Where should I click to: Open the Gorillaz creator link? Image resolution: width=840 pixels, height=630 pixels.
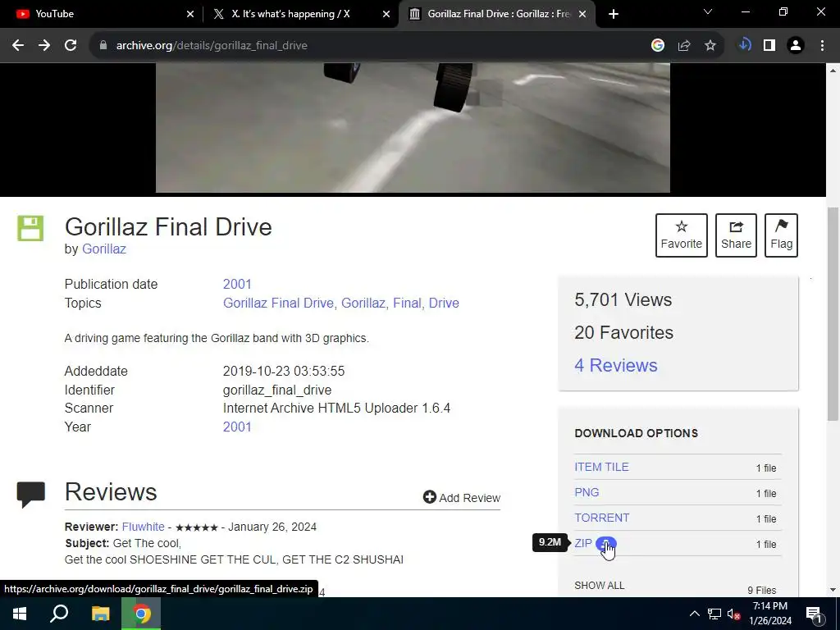pos(104,249)
